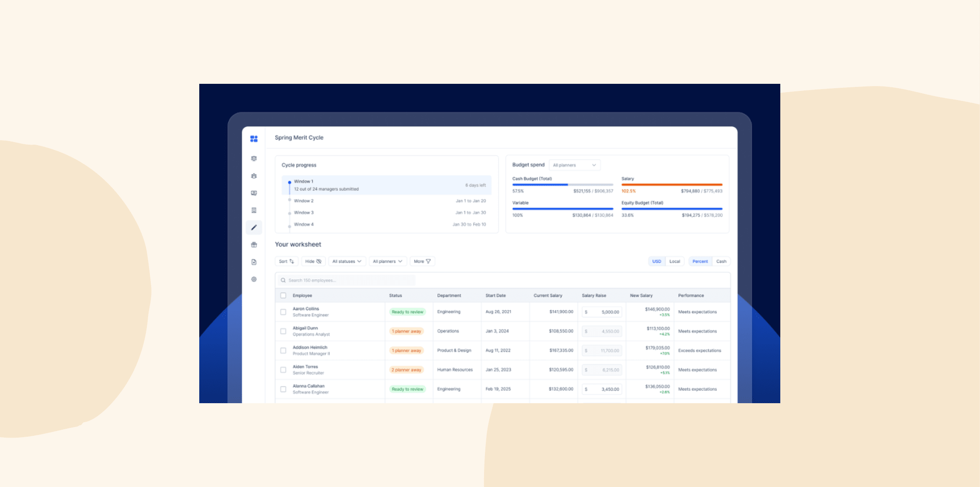Sort by the New Salary column header
The width and height of the screenshot is (980, 487).
(641, 296)
